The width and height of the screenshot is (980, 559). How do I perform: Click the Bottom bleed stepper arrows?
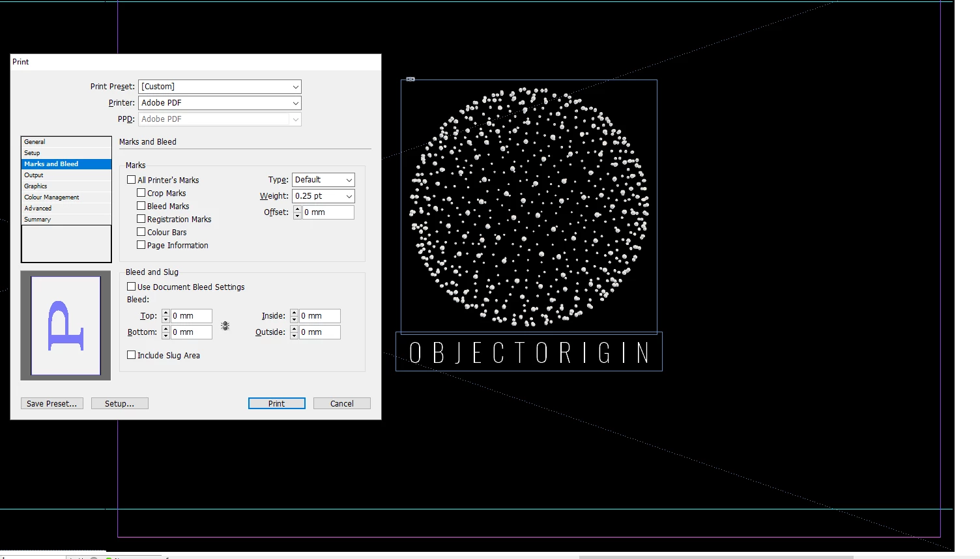click(x=166, y=332)
